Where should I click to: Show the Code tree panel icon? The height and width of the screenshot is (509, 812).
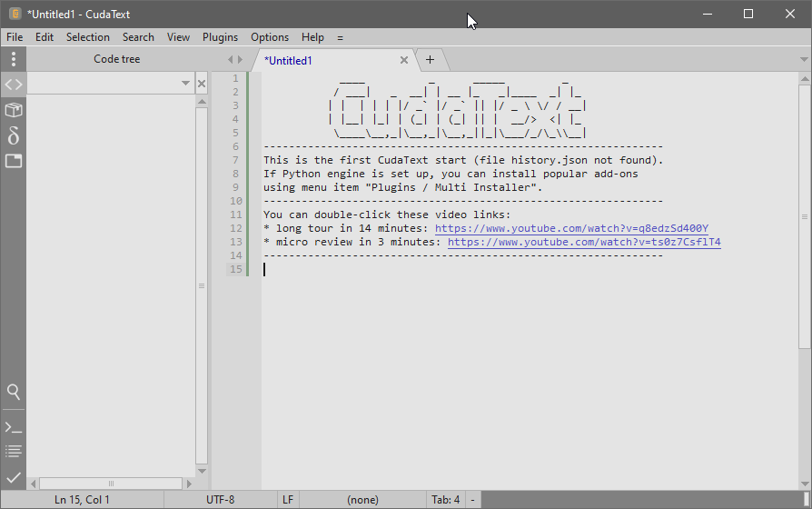(14, 84)
